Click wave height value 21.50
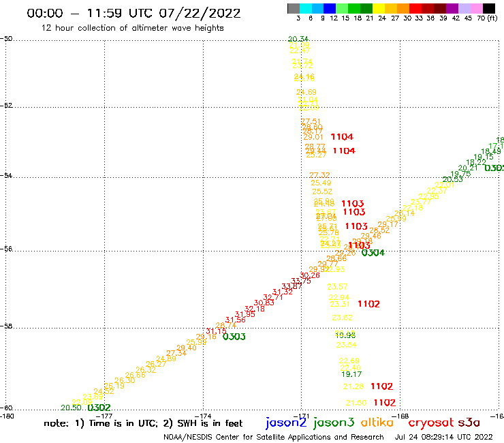This screenshot has height=443, width=504. [356, 403]
